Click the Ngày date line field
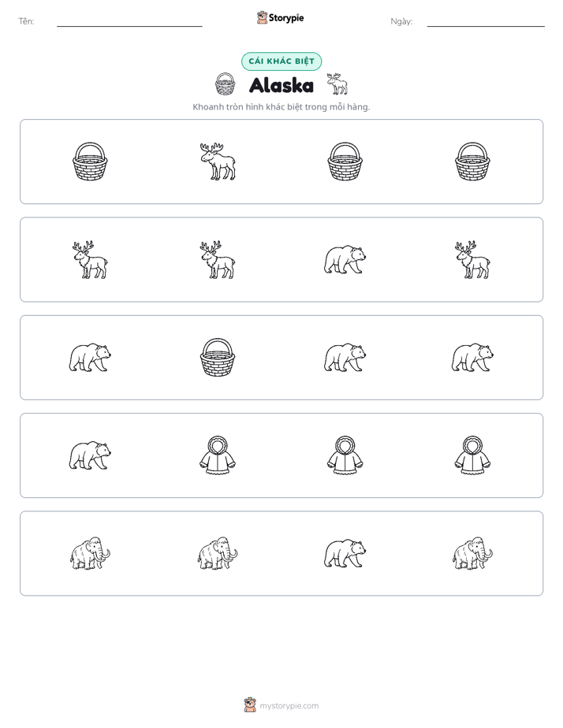 pyautogui.click(x=486, y=21)
